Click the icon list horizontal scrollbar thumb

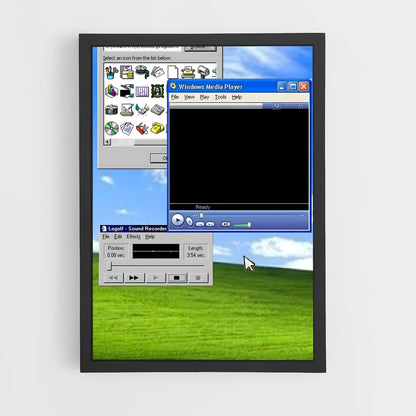click(x=150, y=143)
